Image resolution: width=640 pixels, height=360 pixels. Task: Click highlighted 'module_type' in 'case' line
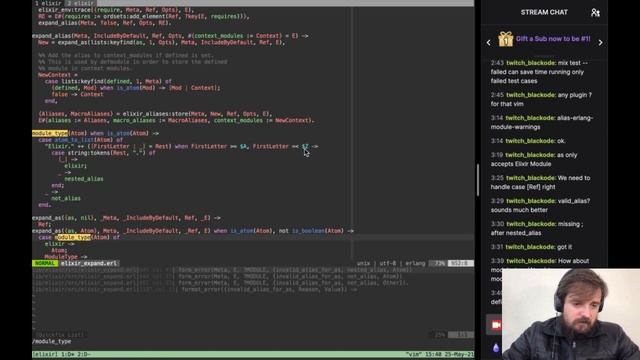pos(73,237)
